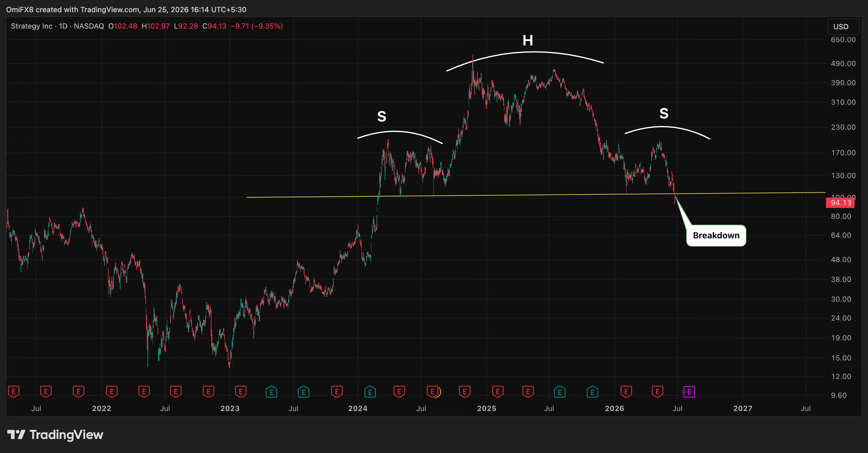Click the 390.00 price axis label

pos(843,83)
